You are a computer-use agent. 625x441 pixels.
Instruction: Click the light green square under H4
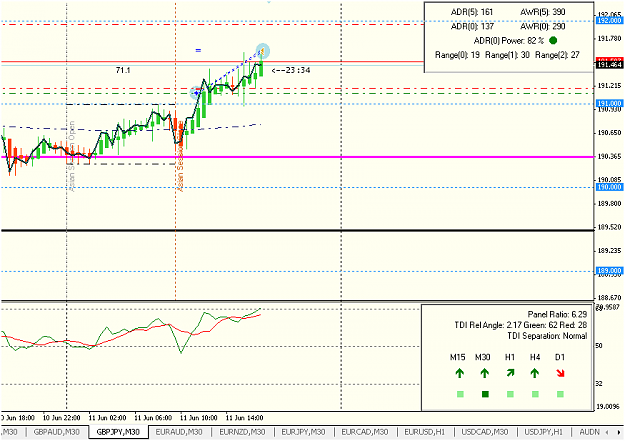535,394
